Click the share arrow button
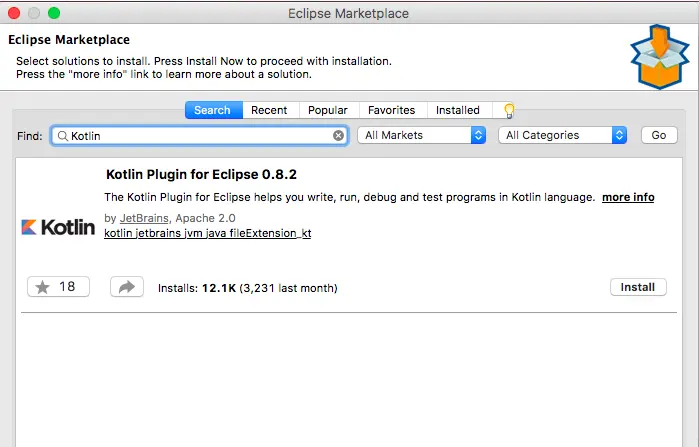 click(127, 287)
